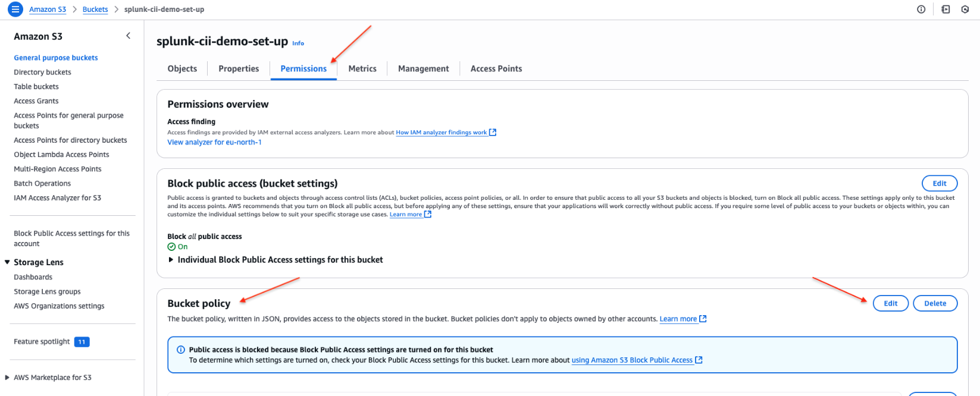Open the Management tab
This screenshot has width=980, height=396.
(x=423, y=69)
